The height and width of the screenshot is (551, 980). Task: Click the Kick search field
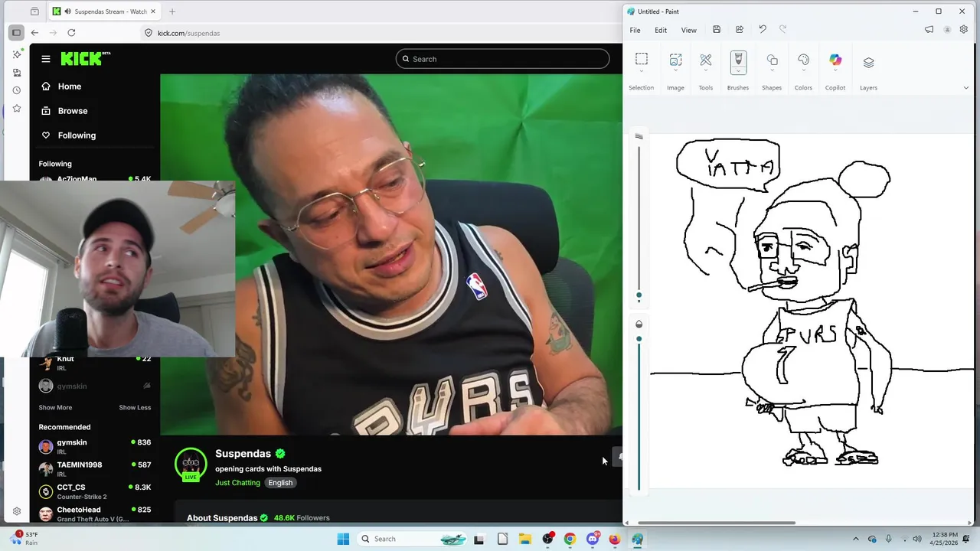pos(502,59)
